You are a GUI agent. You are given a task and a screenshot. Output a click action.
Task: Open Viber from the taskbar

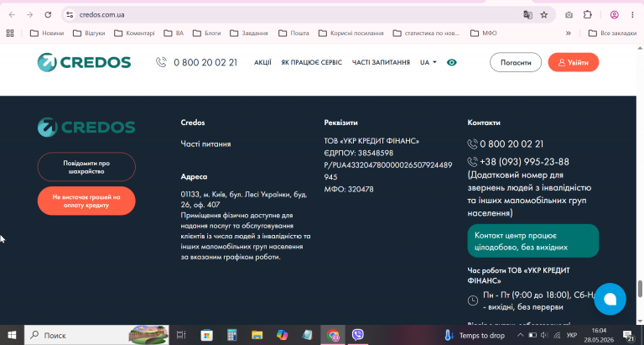[x=358, y=335]
